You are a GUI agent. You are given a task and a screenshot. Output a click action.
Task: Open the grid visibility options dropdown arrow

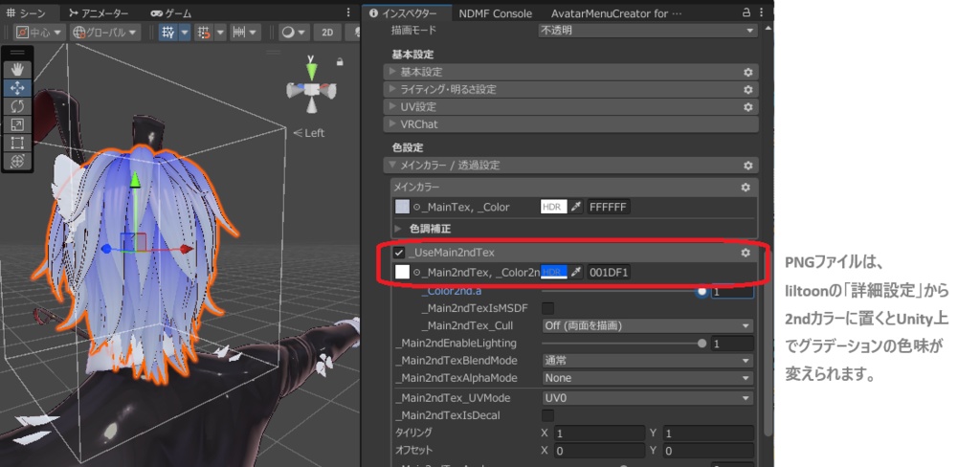[185, 33]
